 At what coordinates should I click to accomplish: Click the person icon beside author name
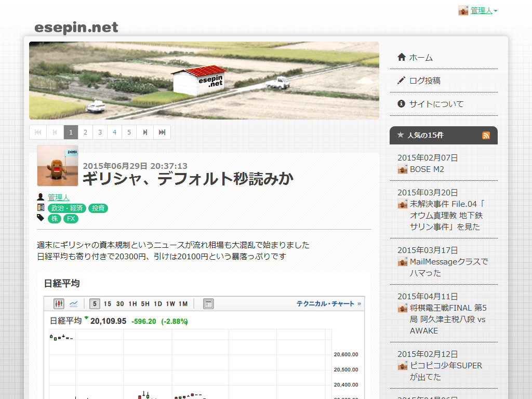tap(41, 197)
